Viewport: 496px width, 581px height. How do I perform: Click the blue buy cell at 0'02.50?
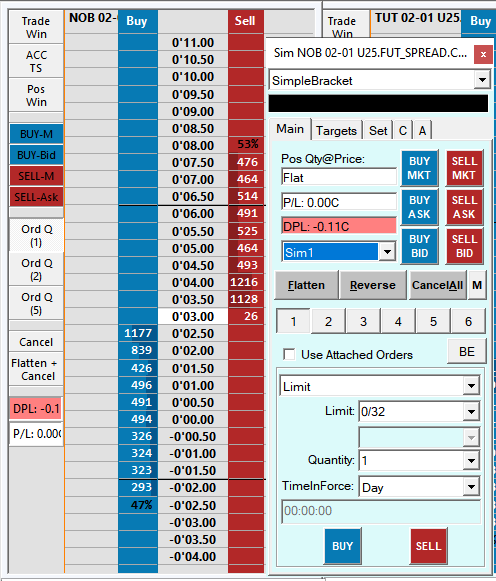[x=138, y=333]
